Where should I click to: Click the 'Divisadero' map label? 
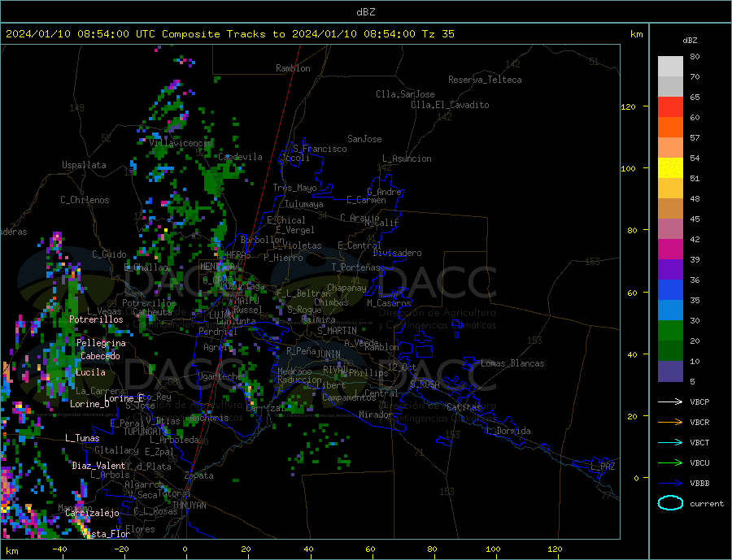point(397,253)
